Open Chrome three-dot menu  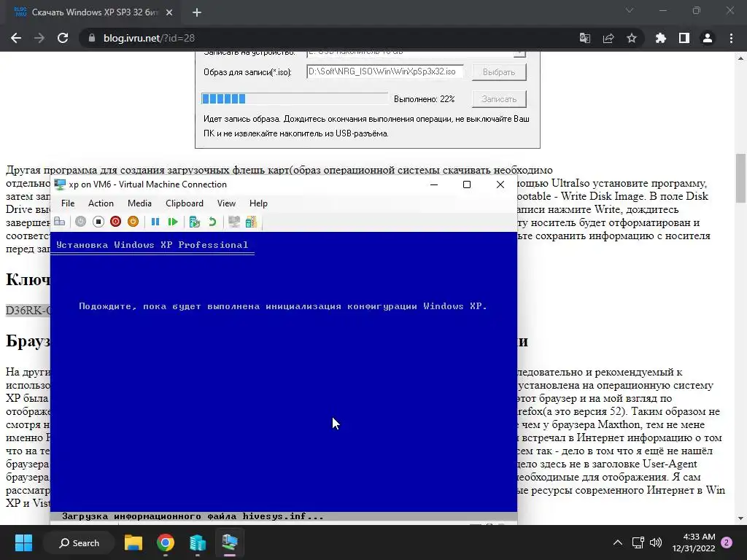[731, 38]
